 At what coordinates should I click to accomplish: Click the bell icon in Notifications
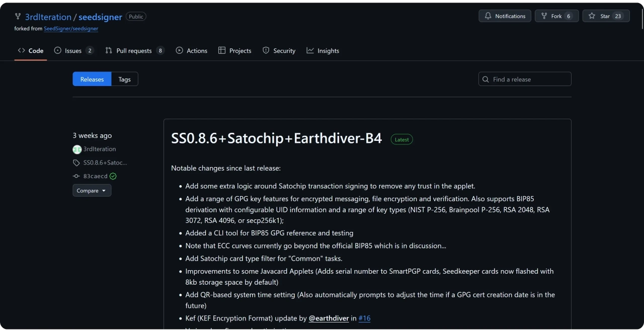tap(488, 16)
